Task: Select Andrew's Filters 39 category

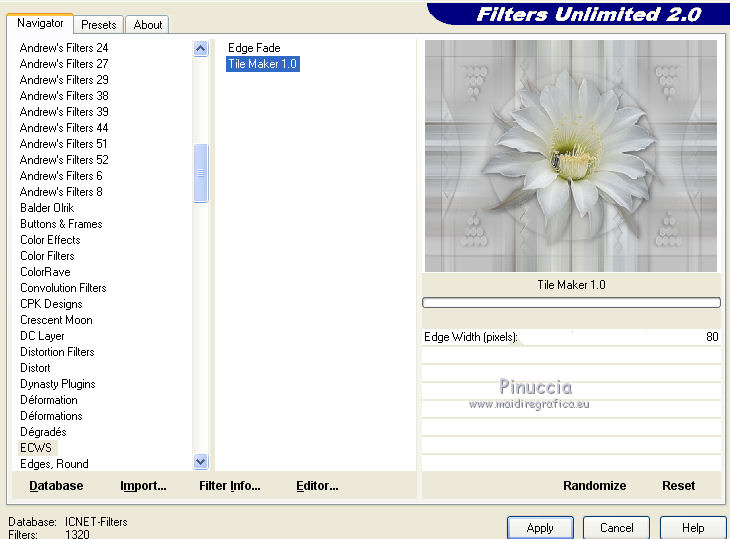Action: coord(64,112)
